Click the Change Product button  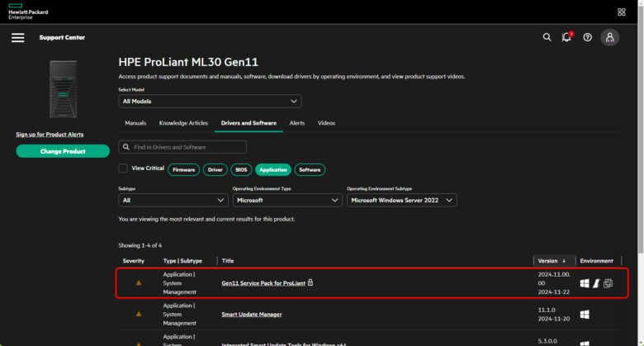63,151
